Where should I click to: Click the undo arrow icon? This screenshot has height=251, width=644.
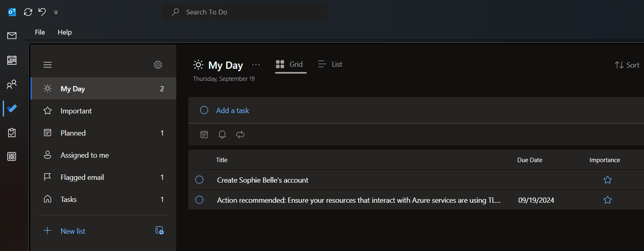point(42,12)
